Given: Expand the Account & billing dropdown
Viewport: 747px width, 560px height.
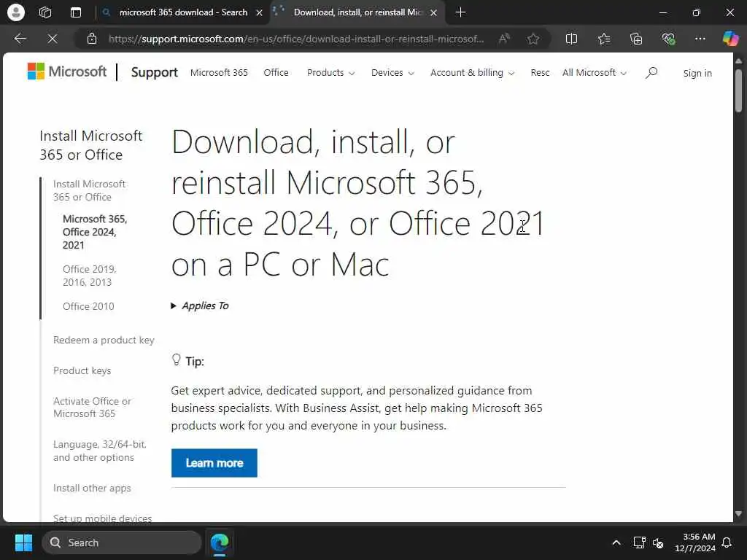Looking at the screenshot, I should click(x=472, y=72).
